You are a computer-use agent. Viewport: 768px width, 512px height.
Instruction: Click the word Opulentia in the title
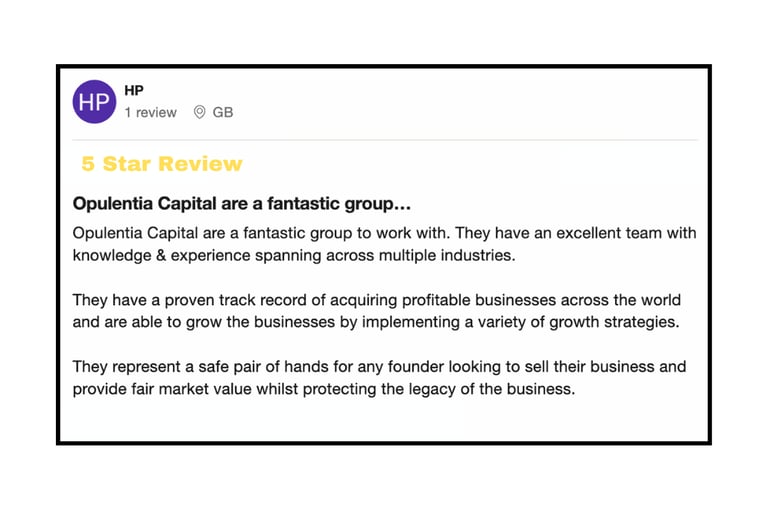[113, 203]
